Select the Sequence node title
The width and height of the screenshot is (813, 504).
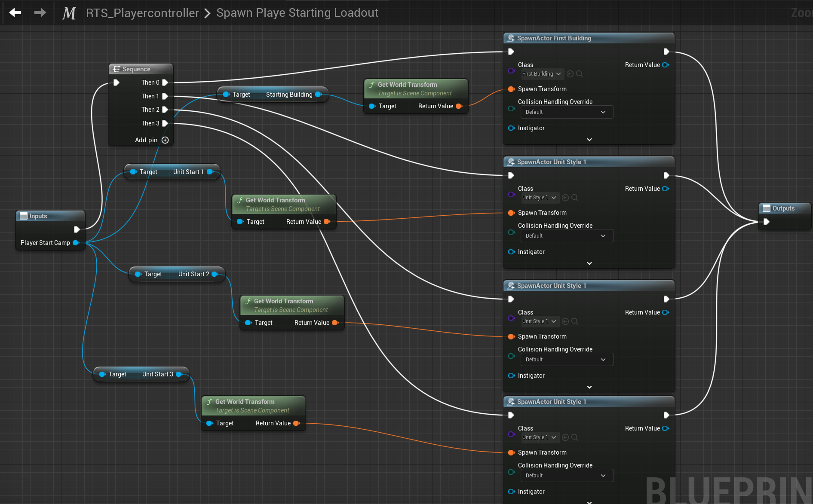136,69
